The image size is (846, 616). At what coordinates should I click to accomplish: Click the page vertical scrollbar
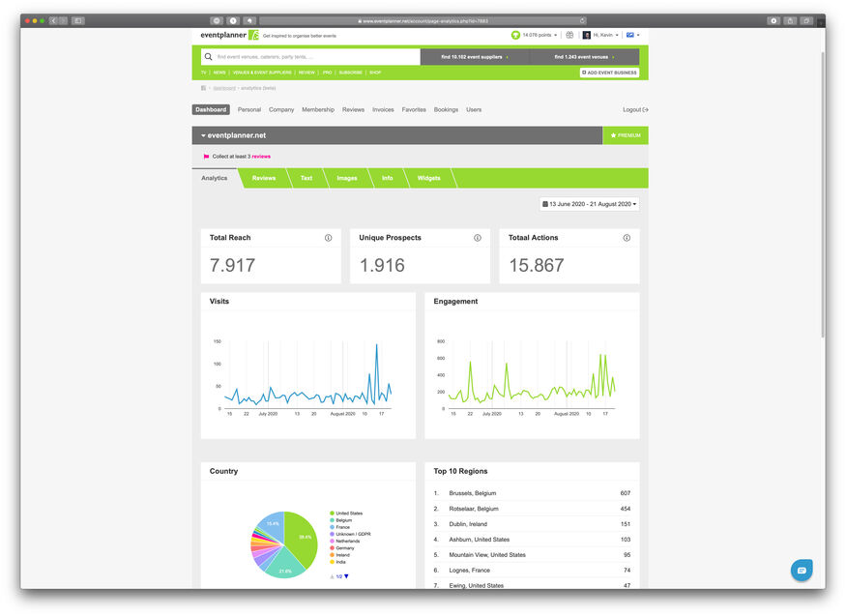822,194
